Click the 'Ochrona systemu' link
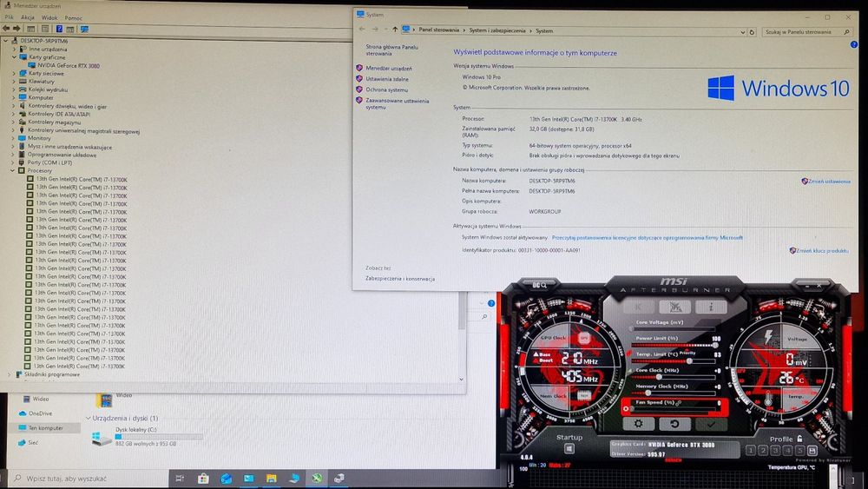 [386, 89]
